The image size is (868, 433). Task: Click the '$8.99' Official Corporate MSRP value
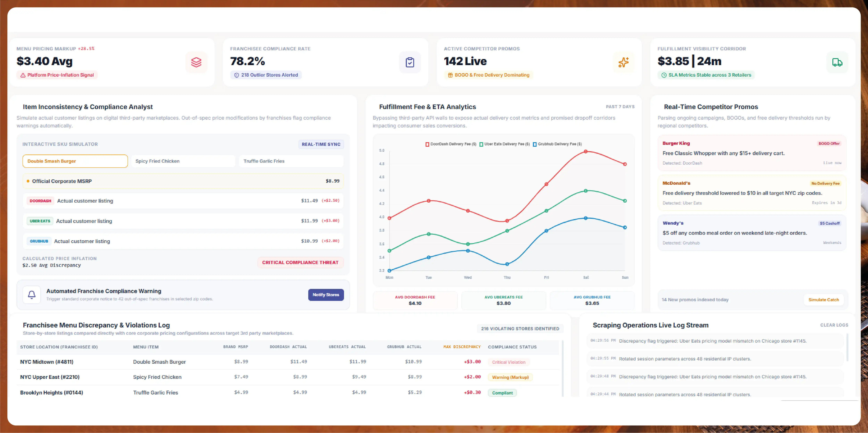(x=333, y=181)
